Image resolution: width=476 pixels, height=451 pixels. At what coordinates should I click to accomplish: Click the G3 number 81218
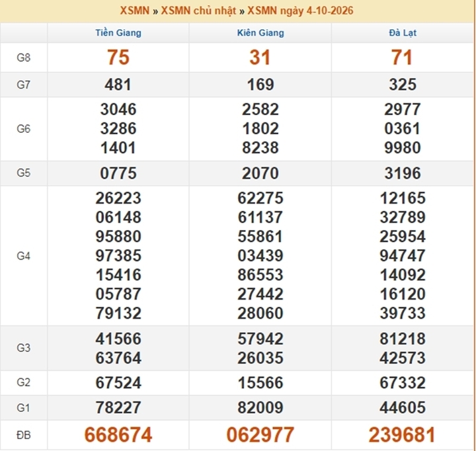[403, 339]
